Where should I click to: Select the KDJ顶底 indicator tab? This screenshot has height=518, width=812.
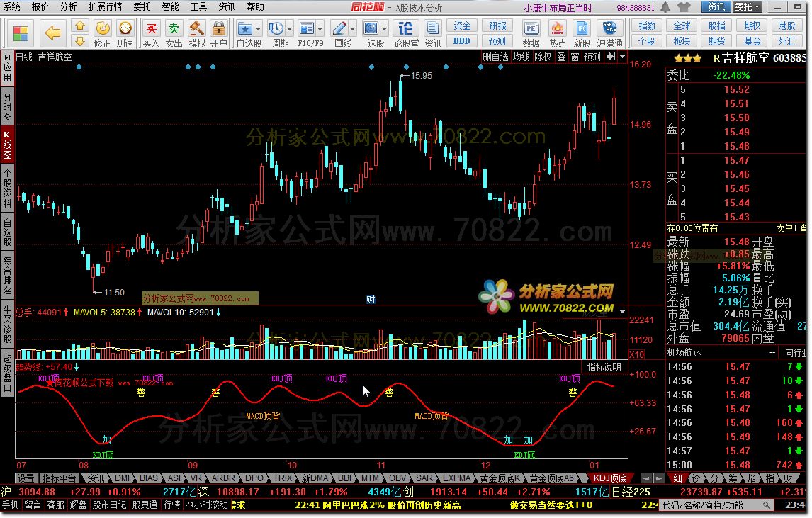(x=609, y=478)
